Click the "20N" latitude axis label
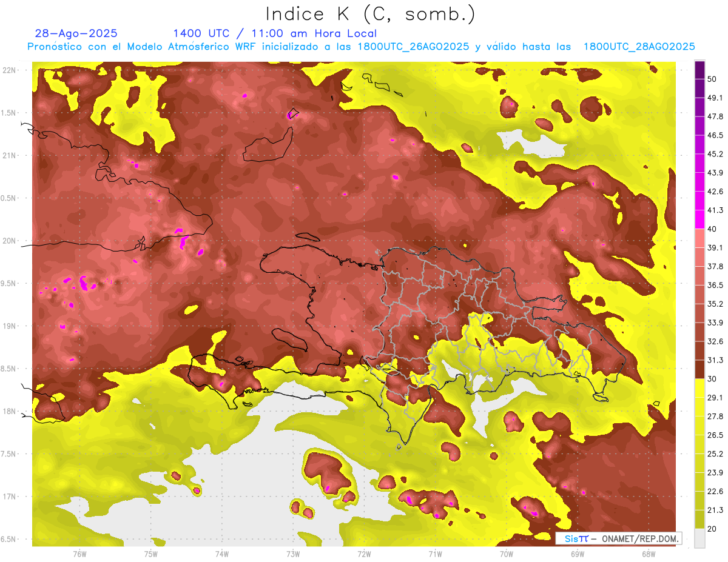 pyautogui.click(x=10, y=241)
